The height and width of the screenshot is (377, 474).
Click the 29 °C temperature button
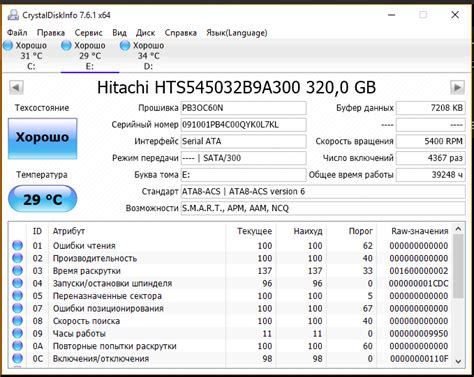tap(43, 199)
